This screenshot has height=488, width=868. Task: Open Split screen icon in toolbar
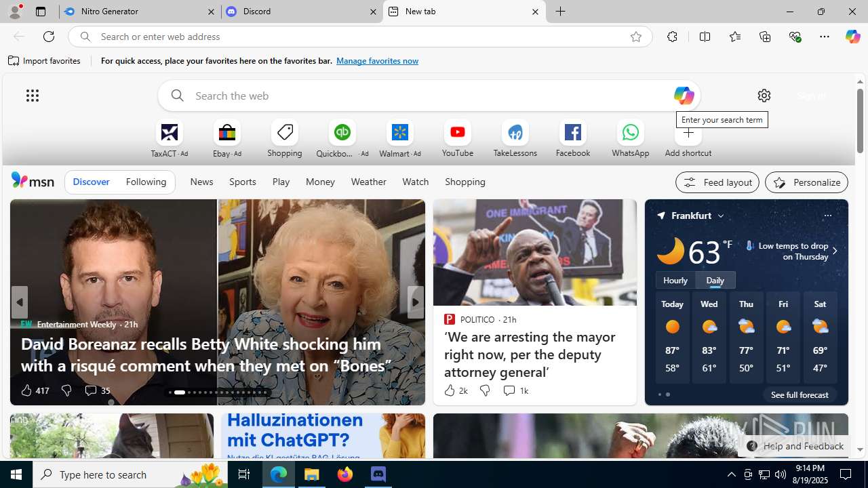pos(705,37)
